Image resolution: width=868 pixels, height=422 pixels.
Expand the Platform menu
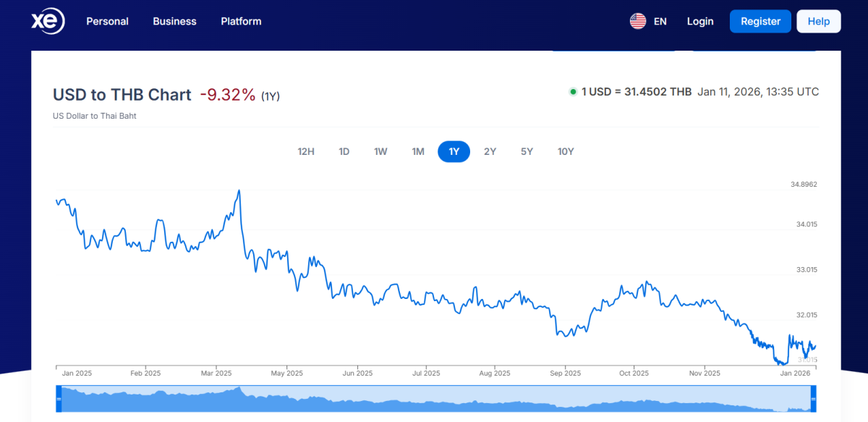(x=241, y=22)
